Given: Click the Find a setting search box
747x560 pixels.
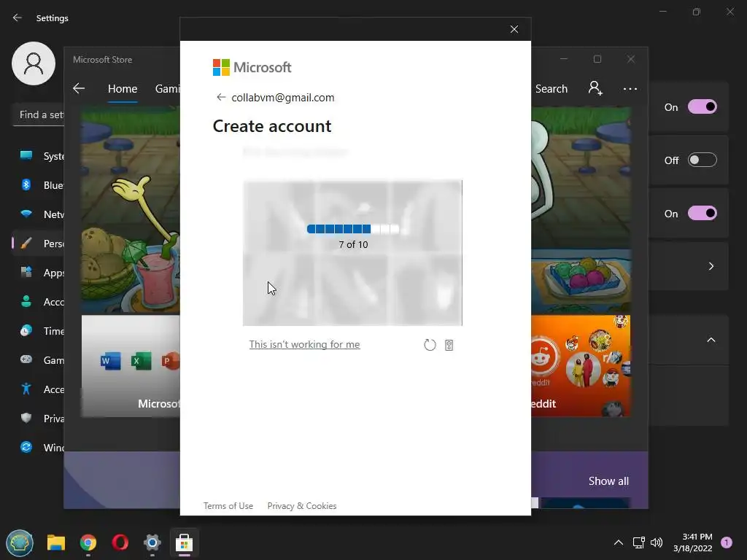Looking at the screenshot, I should [x=38, y=114].
